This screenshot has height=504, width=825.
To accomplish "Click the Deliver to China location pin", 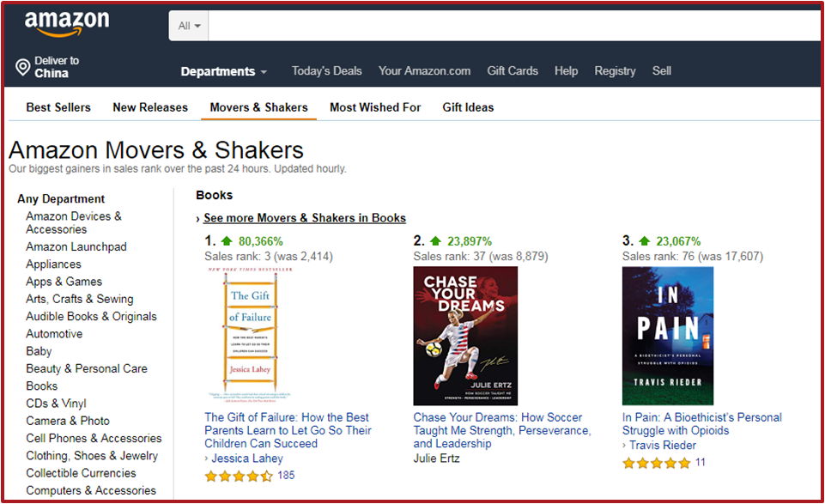I will 23,68.
